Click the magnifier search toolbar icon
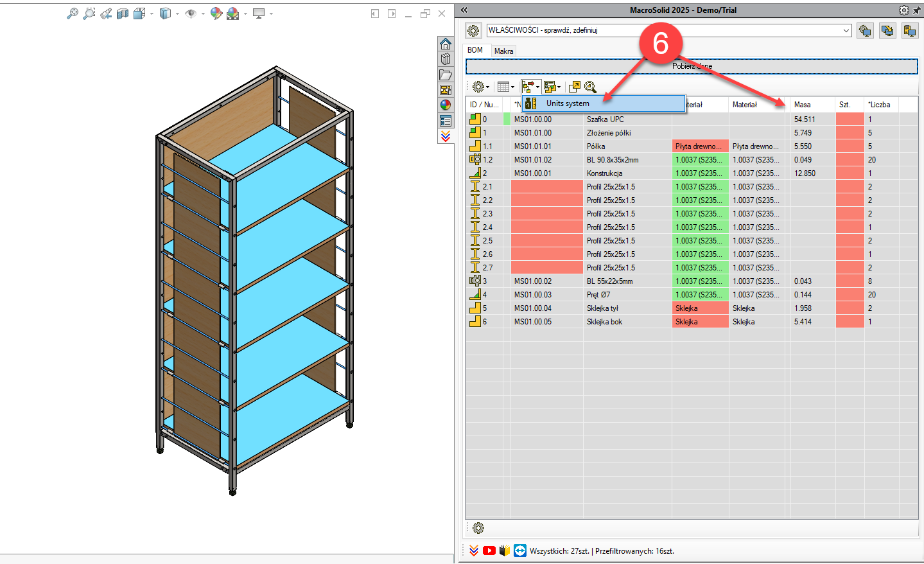The height and width of the screenshot is (564, 924). (x=591, y=87)
